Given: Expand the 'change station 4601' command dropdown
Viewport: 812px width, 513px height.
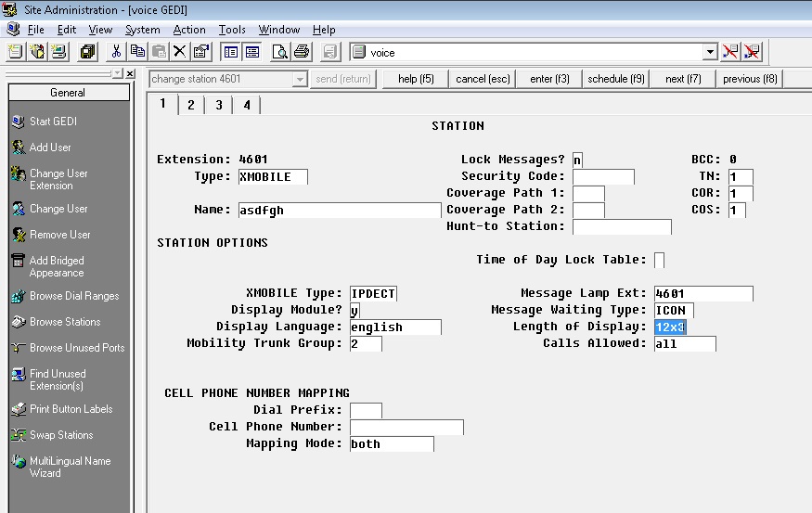Looking at the screenshot, I should tap(300, 79).
